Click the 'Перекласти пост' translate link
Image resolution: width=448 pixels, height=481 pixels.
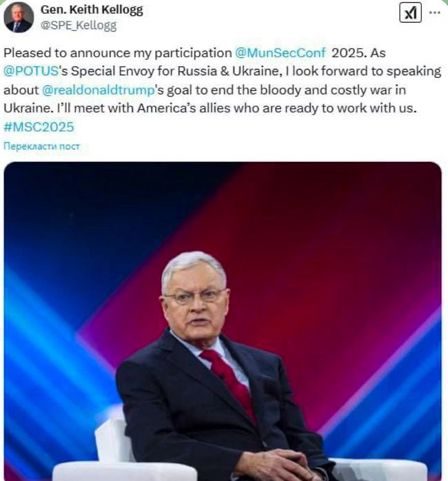pyautogui.click(x=41, y=146)
